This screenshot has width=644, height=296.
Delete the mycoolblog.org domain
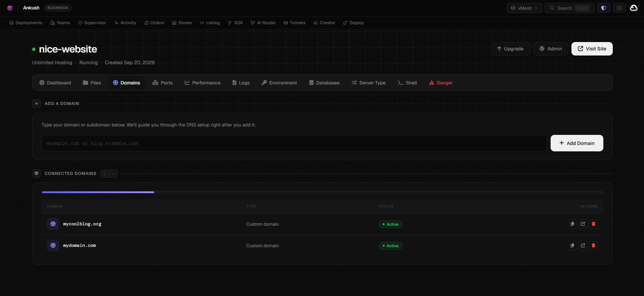tap(594, 224)
